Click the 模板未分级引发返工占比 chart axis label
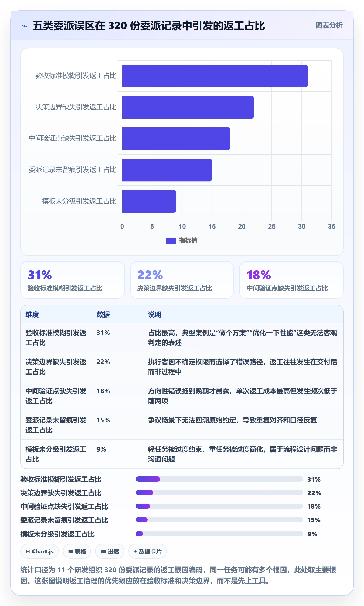 [x=79, y=201]
